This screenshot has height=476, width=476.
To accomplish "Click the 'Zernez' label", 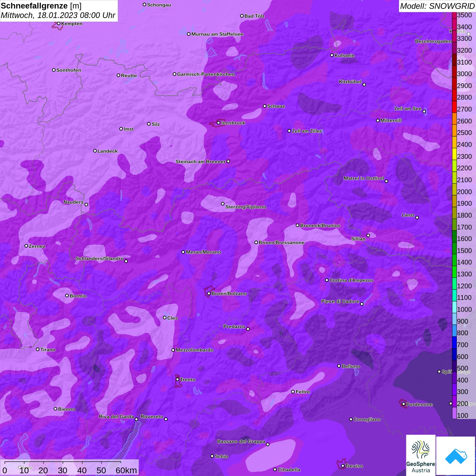I will pos(37,246).
